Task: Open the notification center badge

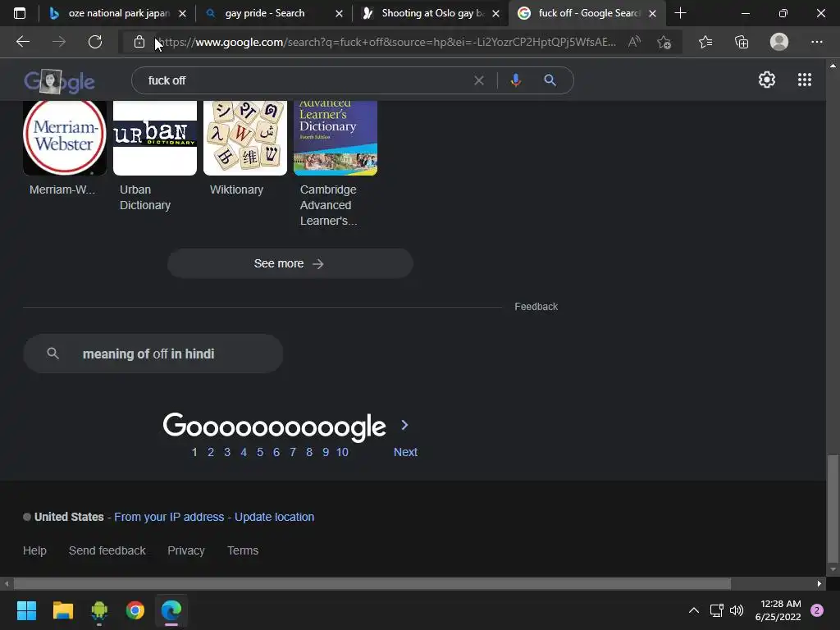Action: (x=817, y=610)
